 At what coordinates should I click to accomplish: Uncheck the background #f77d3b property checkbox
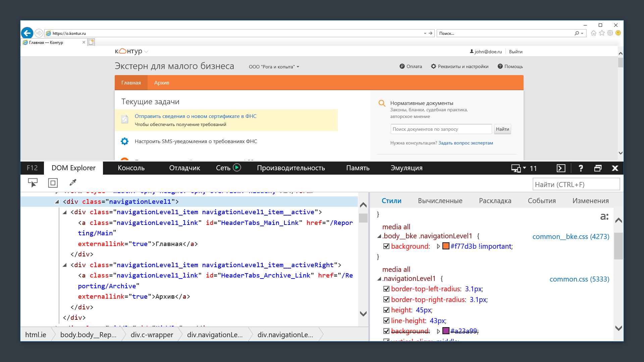point(386,246)
